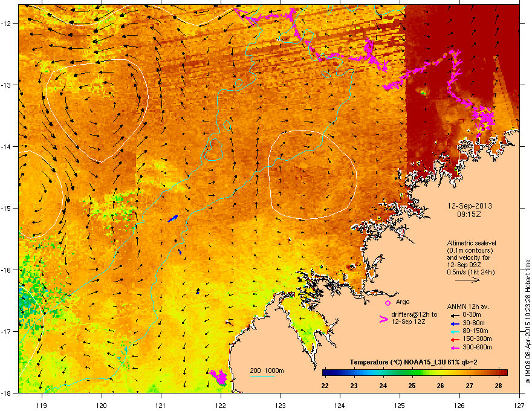Click the magenta 300-600m arrow legend symbol
Viewport: 532px width, 411px height.
click(x=455, y=348)
